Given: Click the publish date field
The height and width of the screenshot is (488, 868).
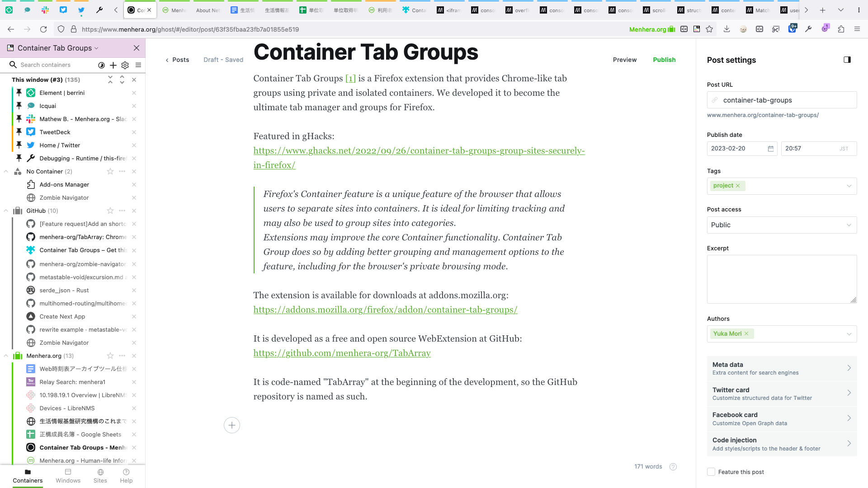Looking at the screenshot, I should (x=742, y=149).
